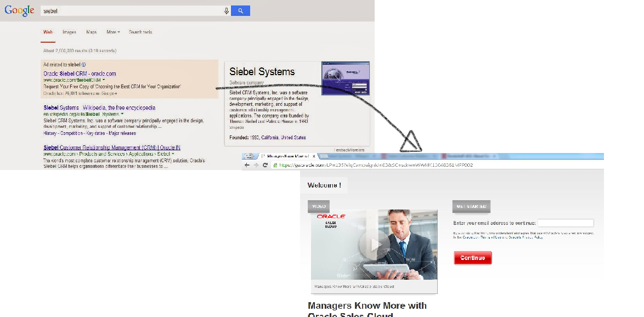Viewport: 644px width, 317px height.
Task: Open the Key dates sitelink
Action: click(x=95, y=133)
